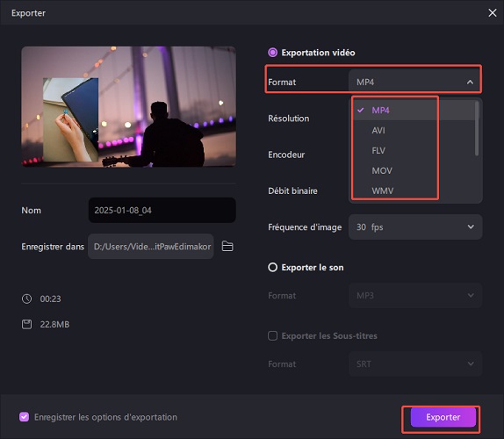504x439 pixels.
Task: Click the 00:23 duration text
Action: click(50, 299)
